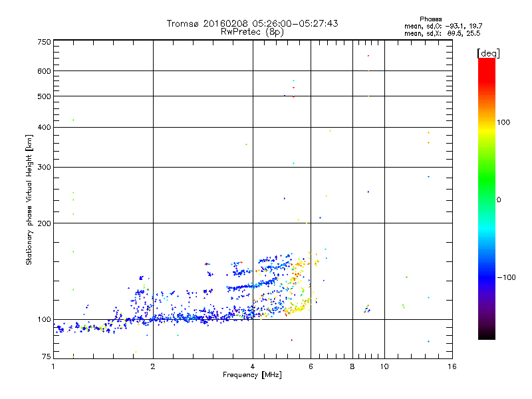Click the x-axis label 'Frequency [MHz]'

[x=252, y=375]
